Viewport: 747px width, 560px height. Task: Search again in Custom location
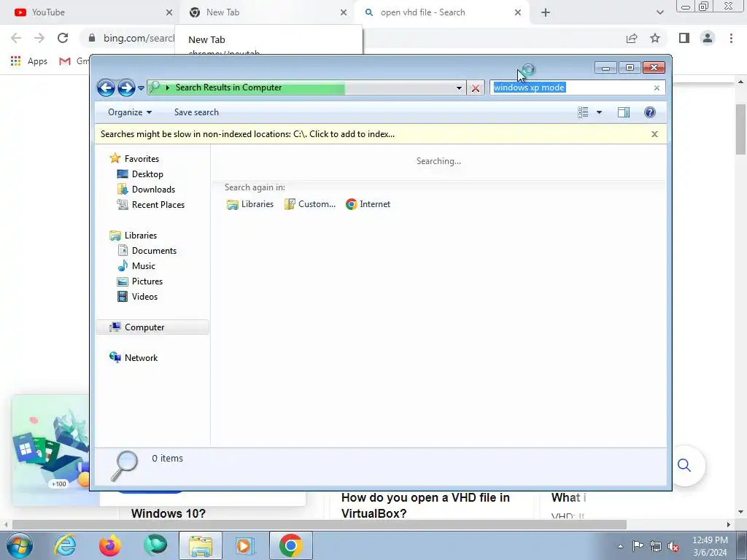[x=309, y=204]
